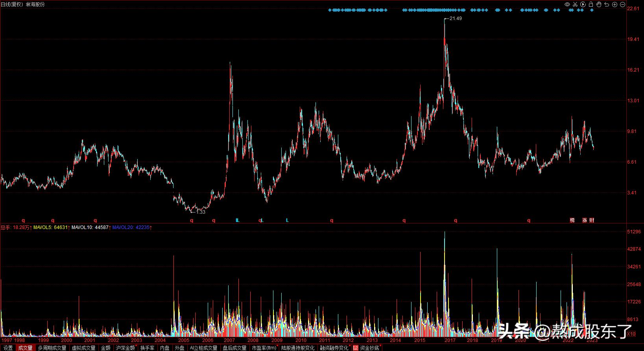Click the 13.01 price axis value
644x351 pixels.
pos(633,101)
